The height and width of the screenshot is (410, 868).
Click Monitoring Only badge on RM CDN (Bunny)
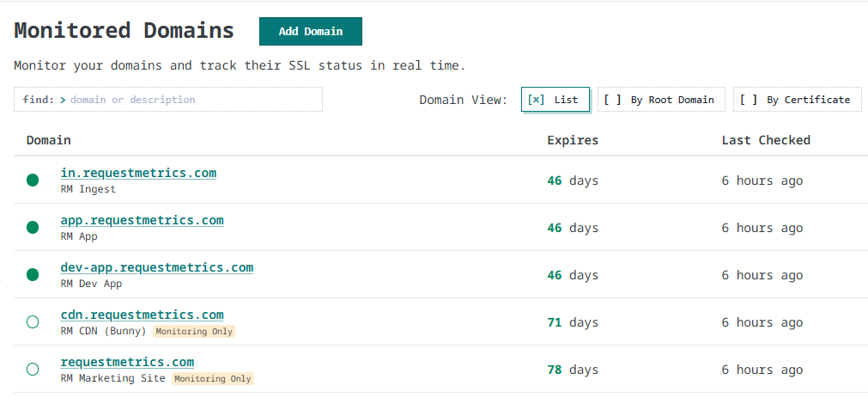click(x=194, y=331)
